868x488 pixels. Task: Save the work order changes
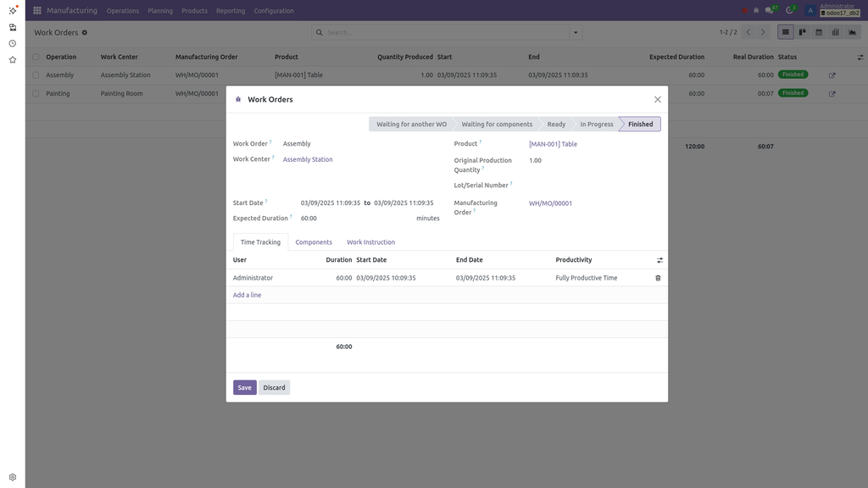click(244, 386)
